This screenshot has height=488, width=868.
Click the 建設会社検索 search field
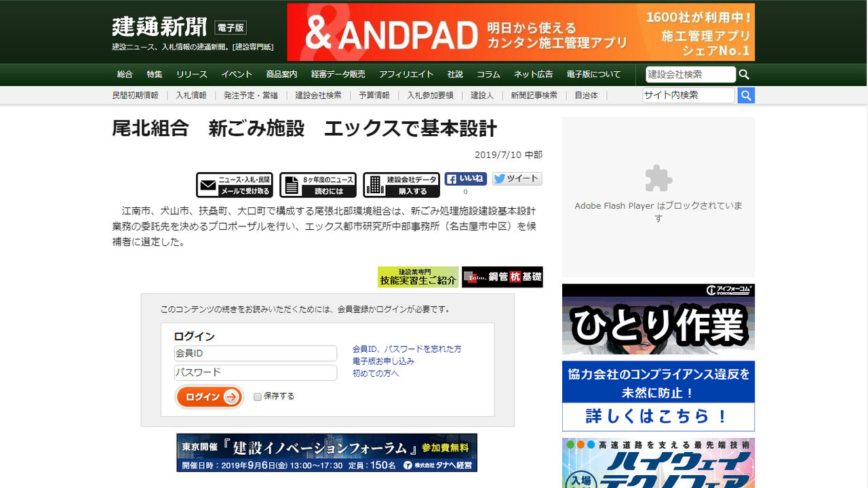(x=690, y=75)
